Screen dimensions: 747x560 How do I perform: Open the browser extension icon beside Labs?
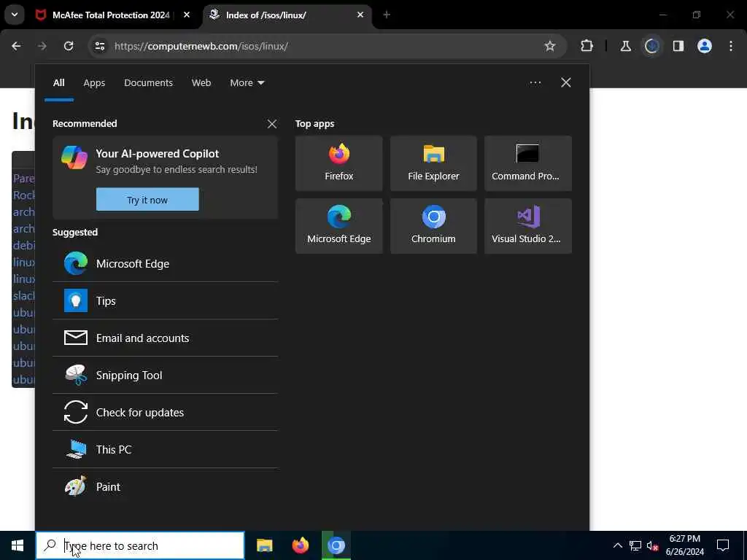point(651,46)
